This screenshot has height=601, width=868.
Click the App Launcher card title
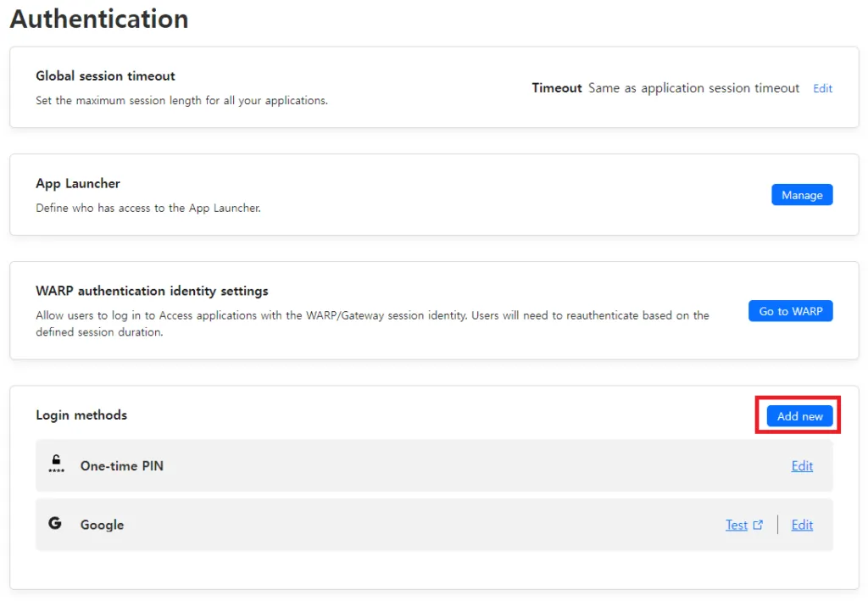click(77, 183)
